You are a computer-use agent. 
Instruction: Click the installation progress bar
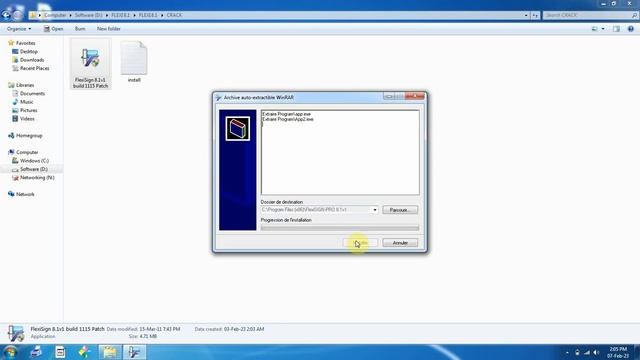click(x=340, y=228)
